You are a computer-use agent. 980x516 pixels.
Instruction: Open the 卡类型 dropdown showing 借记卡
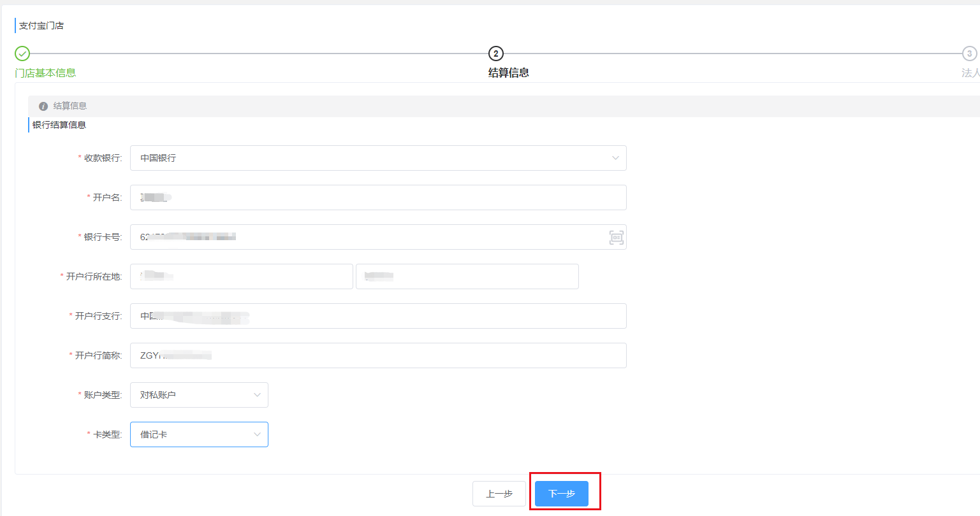point(199,434)
